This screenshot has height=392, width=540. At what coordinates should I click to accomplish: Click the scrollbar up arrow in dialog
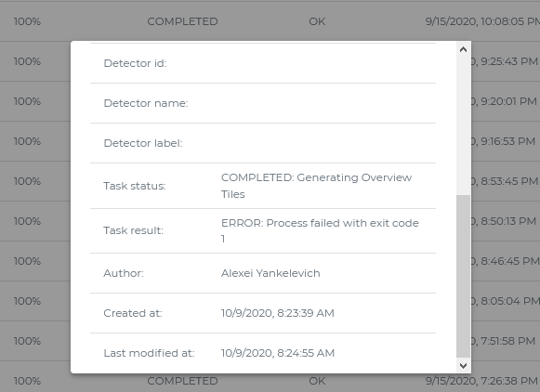tap(463, 49)
